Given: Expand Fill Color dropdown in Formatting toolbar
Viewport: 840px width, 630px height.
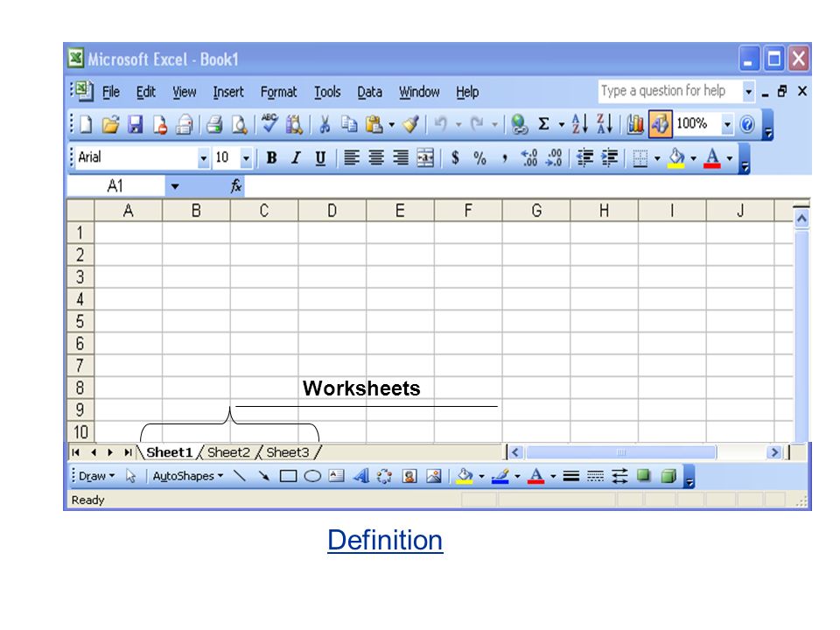Looking at the screenshot, I should point(693,158).
